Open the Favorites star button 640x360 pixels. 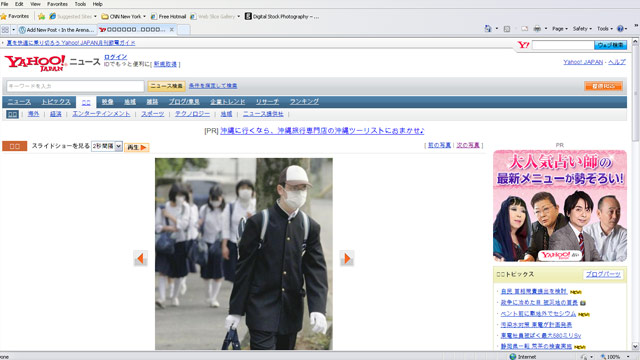click(15, 16)
